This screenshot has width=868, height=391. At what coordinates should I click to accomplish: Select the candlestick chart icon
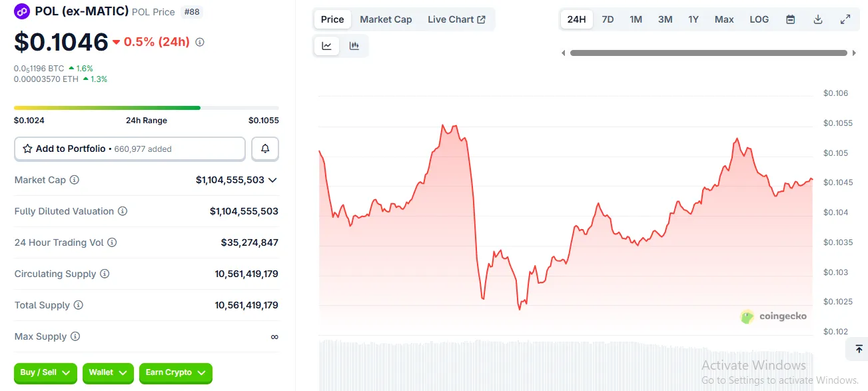click(354, 45)
